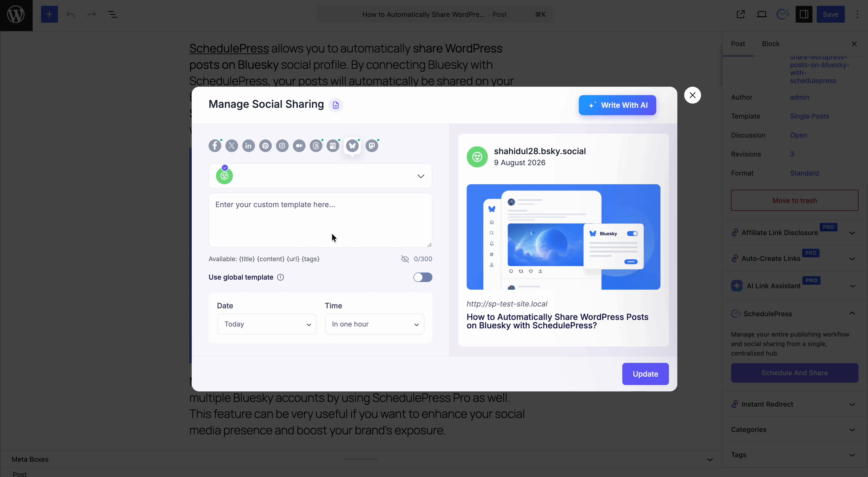Click the Bluesky preview post image
868x477 pixels.
[x=563, y=237]
